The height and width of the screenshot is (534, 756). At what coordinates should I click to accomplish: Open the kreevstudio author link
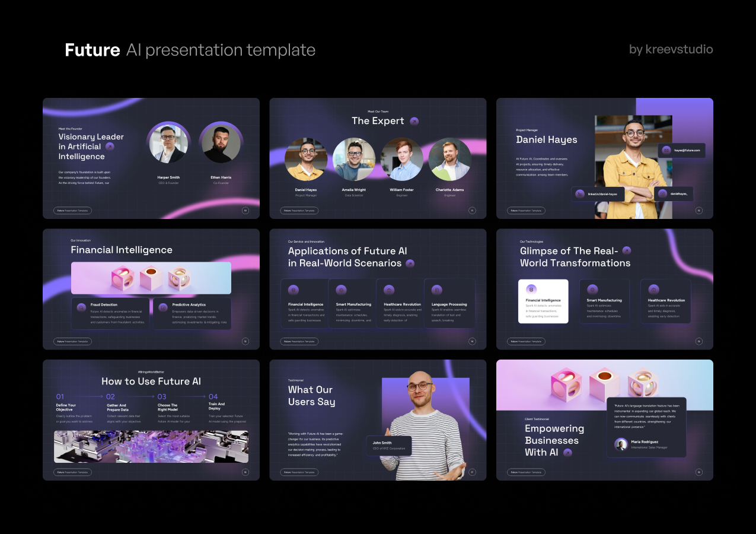[x=679, y=50]
